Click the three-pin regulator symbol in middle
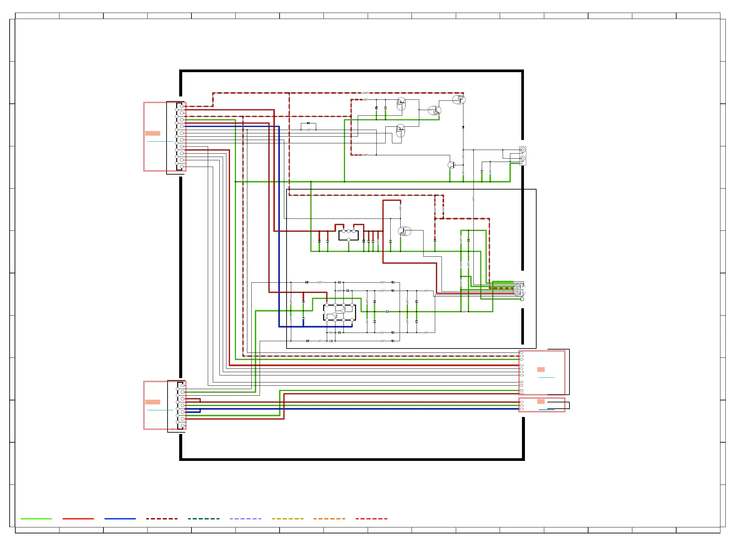The width and height of the screenshot is (754, 560). pyautogui.click(x=348, y=235)
